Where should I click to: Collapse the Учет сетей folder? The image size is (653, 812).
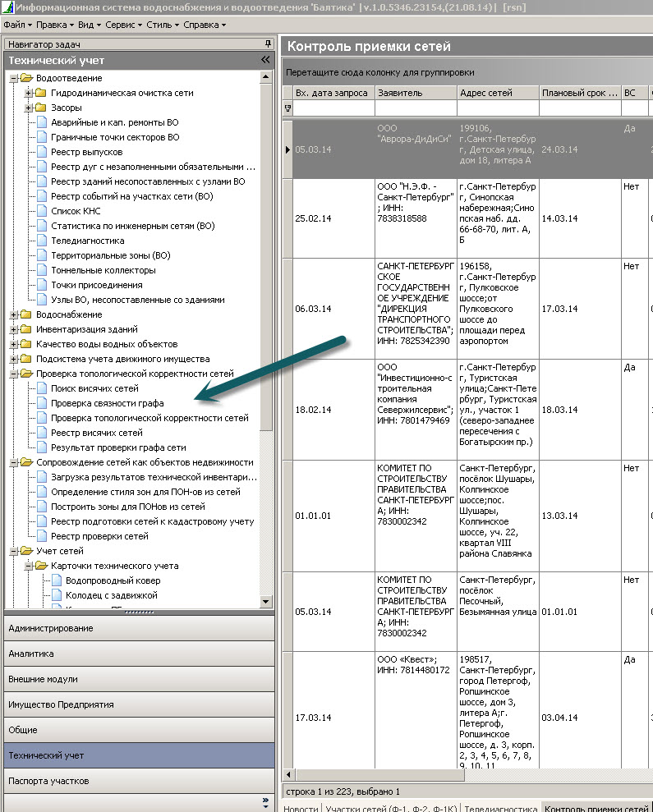click(14, 551)
